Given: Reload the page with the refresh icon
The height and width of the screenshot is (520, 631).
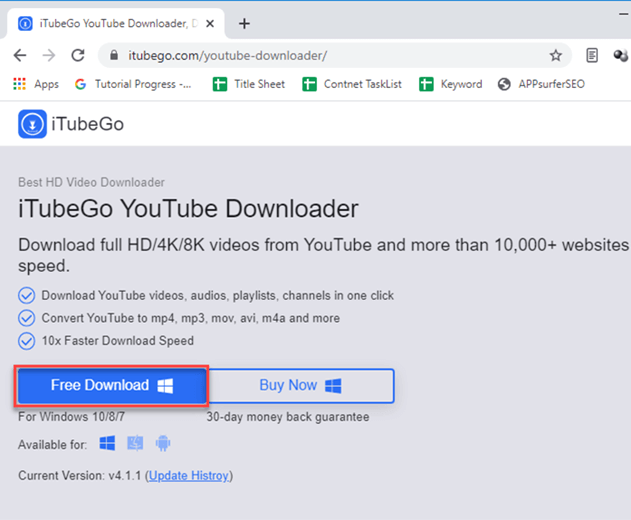Looking at the screenshot, I should 78,55.
